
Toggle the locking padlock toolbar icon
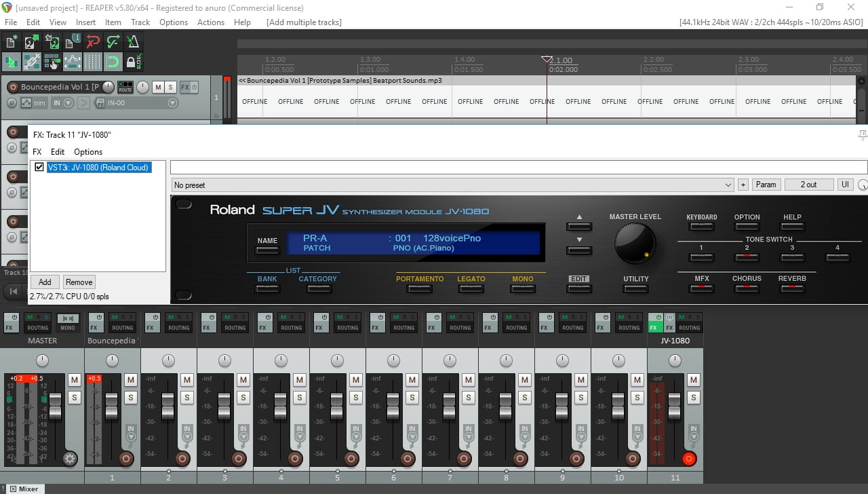(x=134, y=62)
